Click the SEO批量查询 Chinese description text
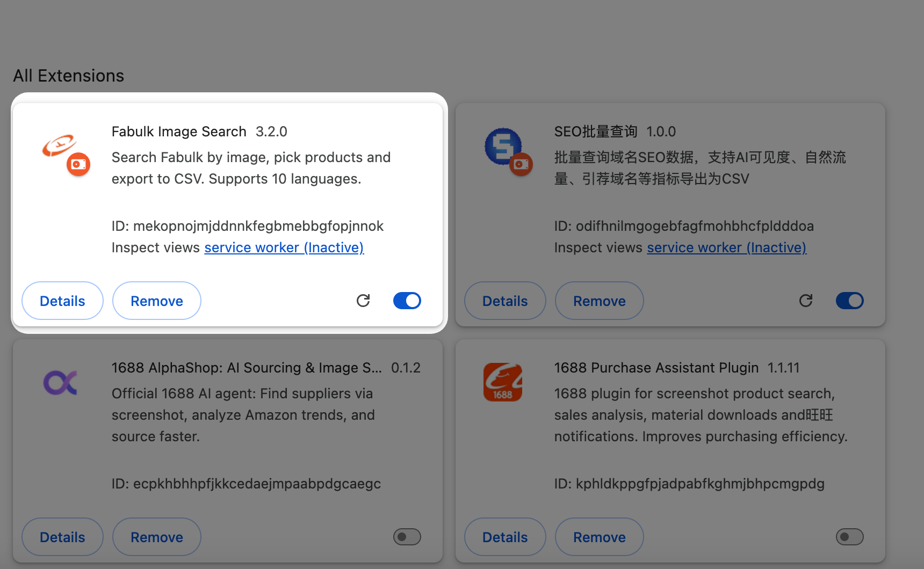Screen dimensions: 924x569 pos(700,168)
